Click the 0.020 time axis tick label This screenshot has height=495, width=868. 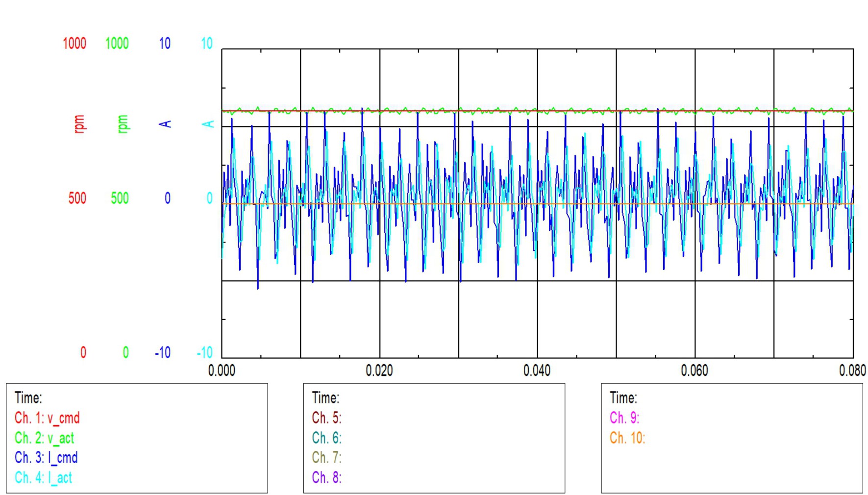pyautogui.click(x=379, y=371)
